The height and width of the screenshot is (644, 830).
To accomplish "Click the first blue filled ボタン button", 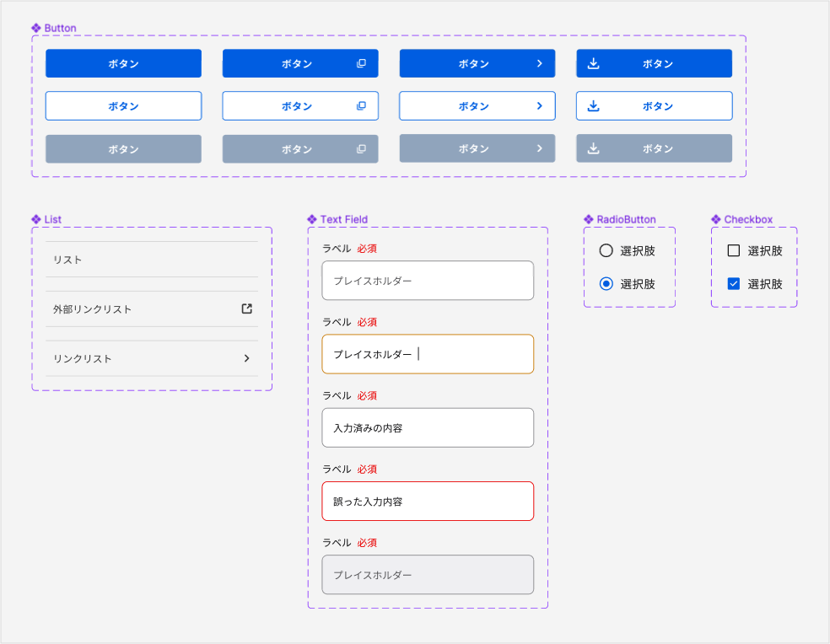I will [x=123, y=63].
